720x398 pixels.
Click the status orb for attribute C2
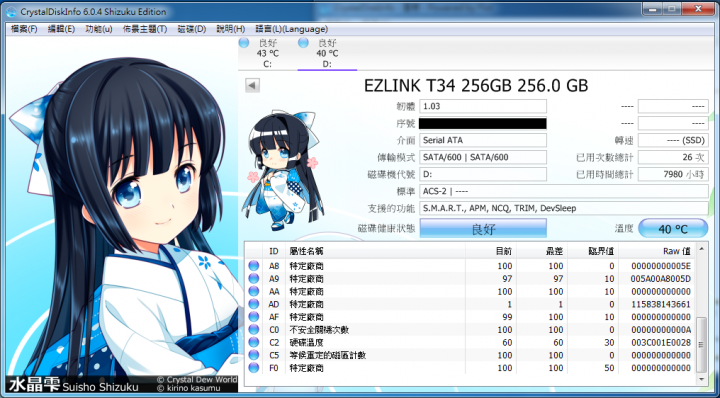tap(253, 342)
